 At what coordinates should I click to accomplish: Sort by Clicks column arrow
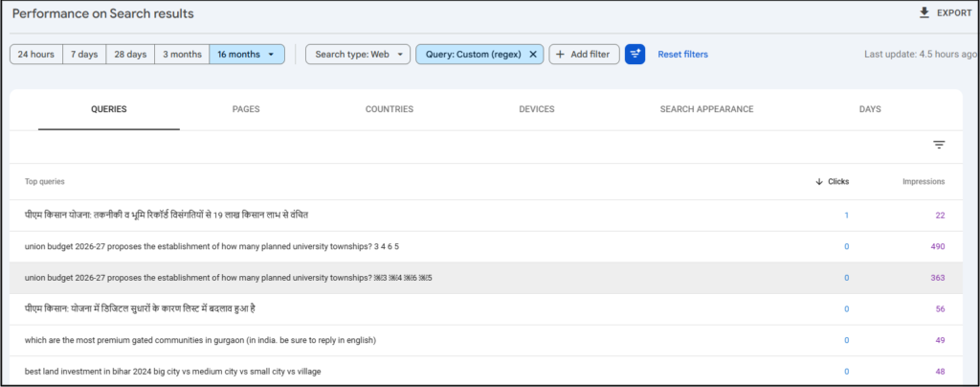[819, 181]
